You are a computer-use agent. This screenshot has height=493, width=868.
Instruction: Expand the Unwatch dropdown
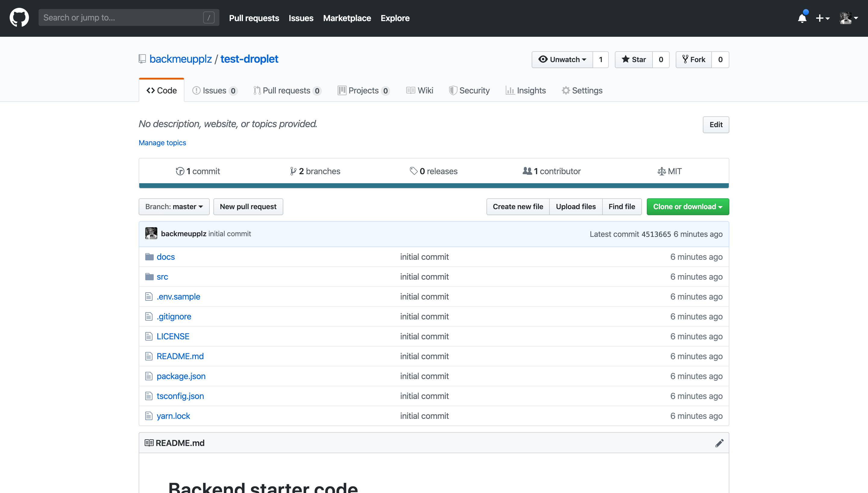pos(562,60)
